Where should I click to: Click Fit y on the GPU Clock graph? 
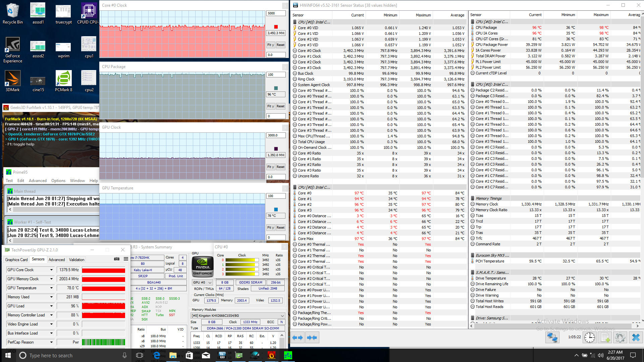pyautogui.click(x=270, y=167)
